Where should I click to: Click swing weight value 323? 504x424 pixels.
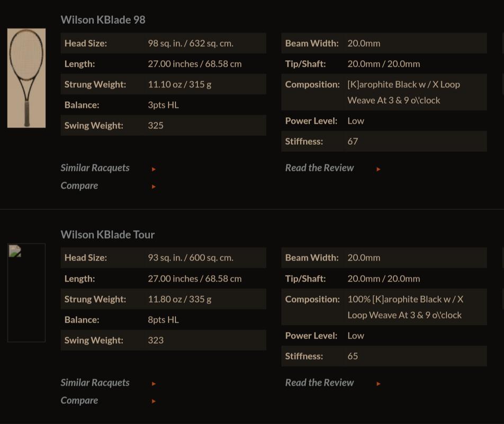click(x=156, y=340)
